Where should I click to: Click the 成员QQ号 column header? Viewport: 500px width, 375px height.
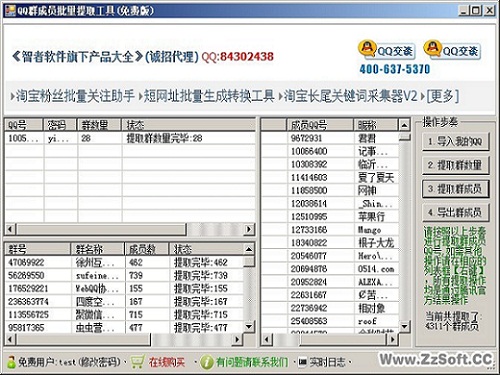[320, 125]
